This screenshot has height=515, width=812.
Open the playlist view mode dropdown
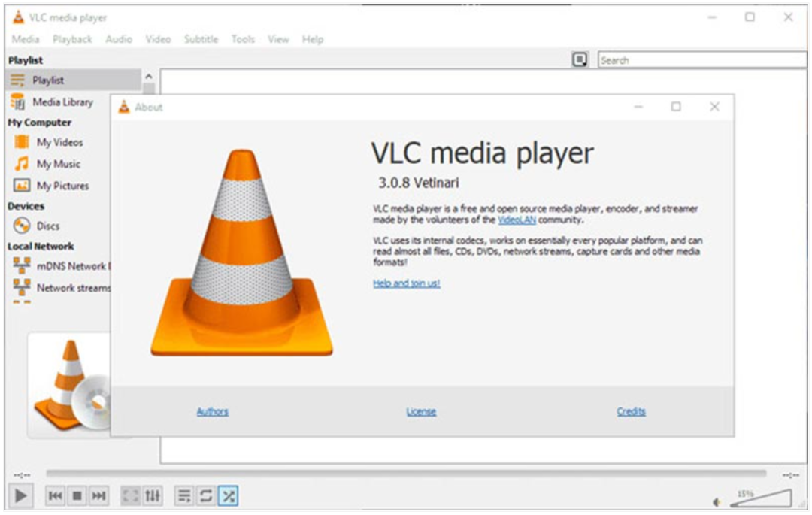point(580,60)
